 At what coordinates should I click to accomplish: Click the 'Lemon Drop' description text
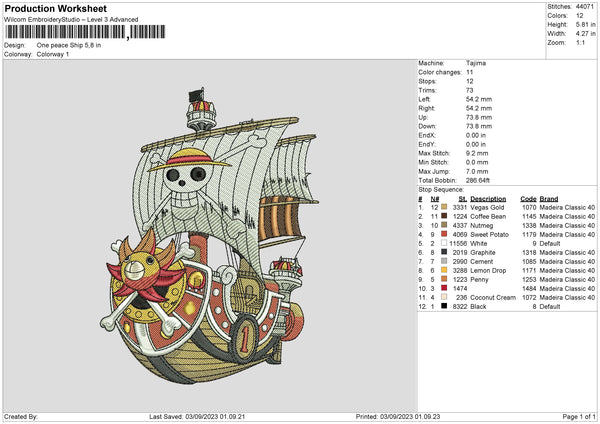point(488,270)
